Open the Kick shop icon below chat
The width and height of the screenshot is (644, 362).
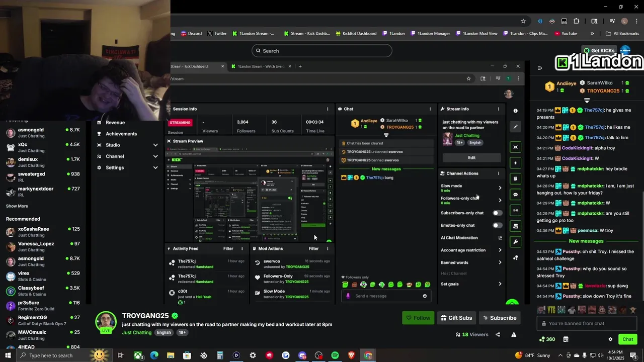(x=566, y=339)
